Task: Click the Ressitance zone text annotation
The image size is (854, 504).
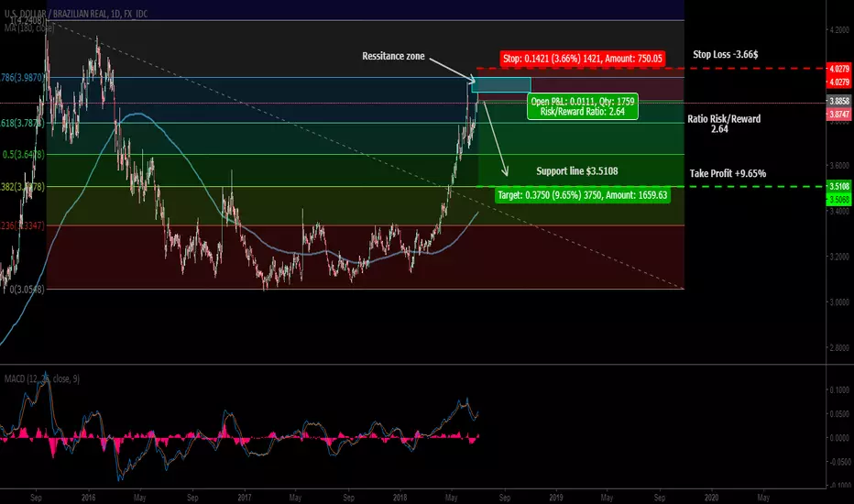Action: pos(393,56)
